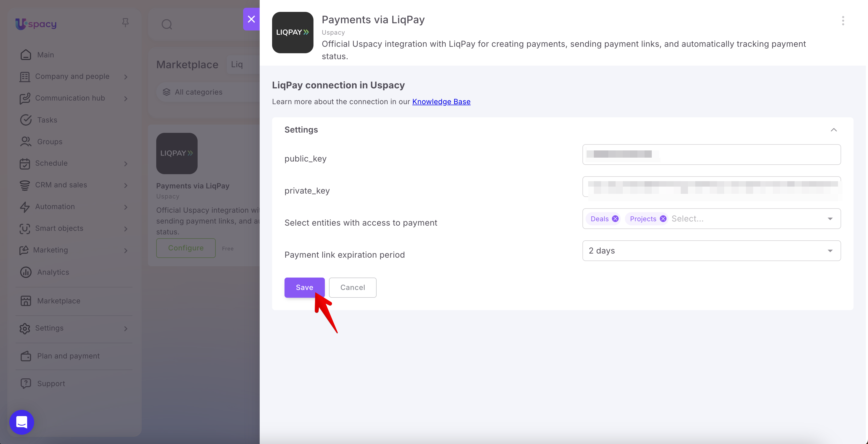Viewport: 868px width, 444px height.
Task: Open the three-dot options menu for LiqPay
Action: pos(843,21)
